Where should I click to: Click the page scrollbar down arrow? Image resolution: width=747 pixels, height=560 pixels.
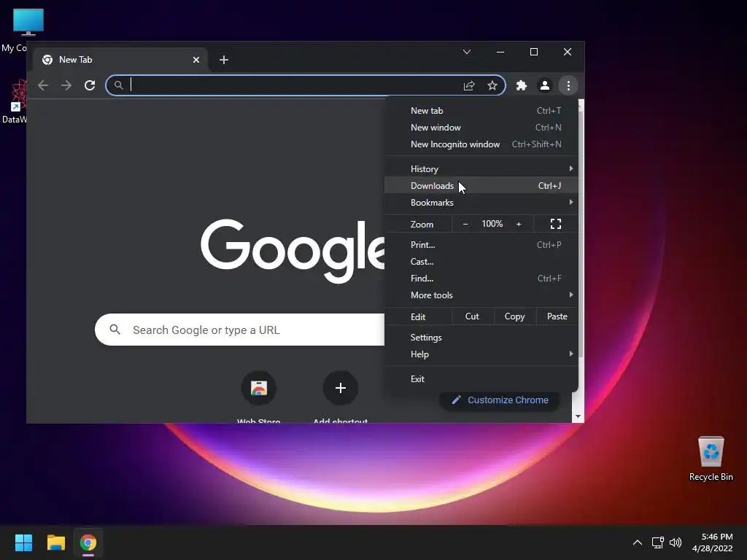[x=578, y=416]
